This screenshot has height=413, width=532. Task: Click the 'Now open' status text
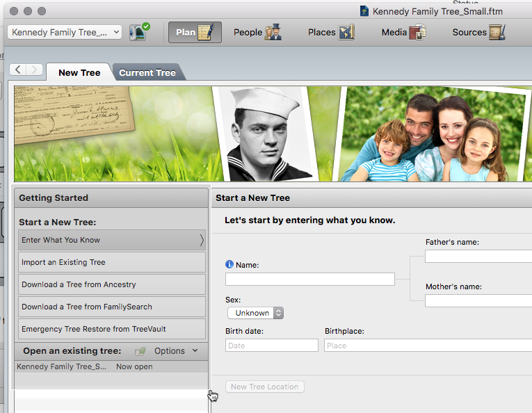pos(134,366)
